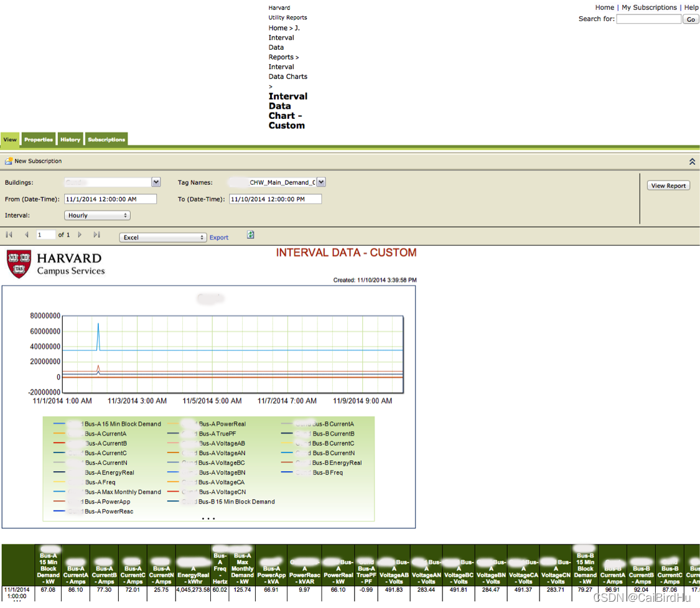Click New Subscription text link
The height and width of the screenshot is (608, 700).
pos(38,161)
